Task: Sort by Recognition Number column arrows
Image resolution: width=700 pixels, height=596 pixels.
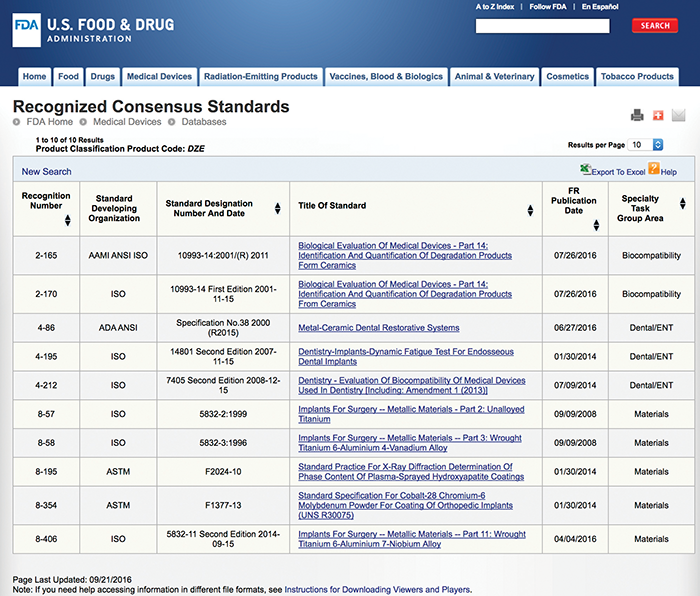Action: pyautogui.click(x=68, y=220)
